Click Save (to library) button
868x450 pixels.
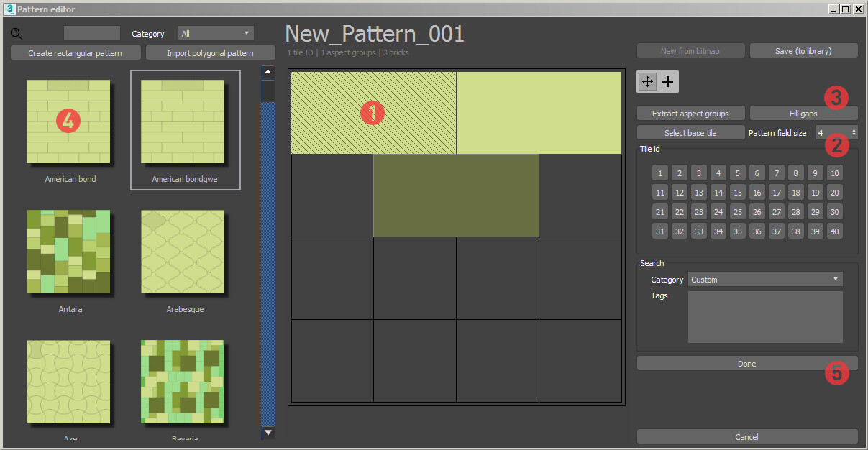803,51
